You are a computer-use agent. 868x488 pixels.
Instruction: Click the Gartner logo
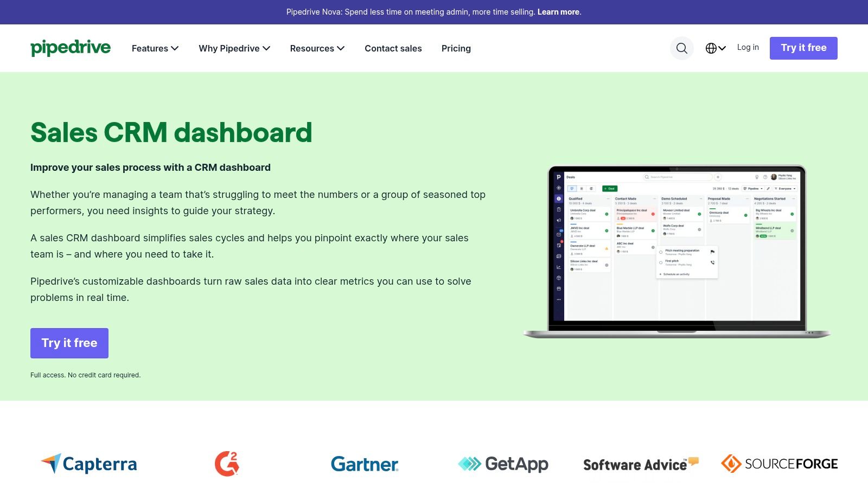click(365, 464)
